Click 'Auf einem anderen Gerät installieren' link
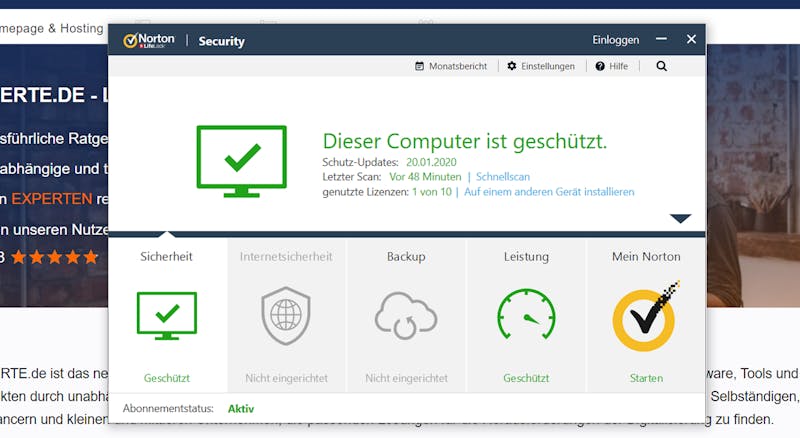This screenshot has height=438, width=800. click(549, 192)
